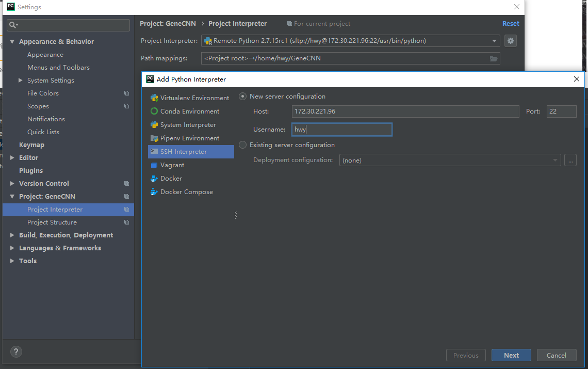Open the Project Interpreter dropdown arrow
The height and width of the screenshot is (369, 588).
(494, 41)
